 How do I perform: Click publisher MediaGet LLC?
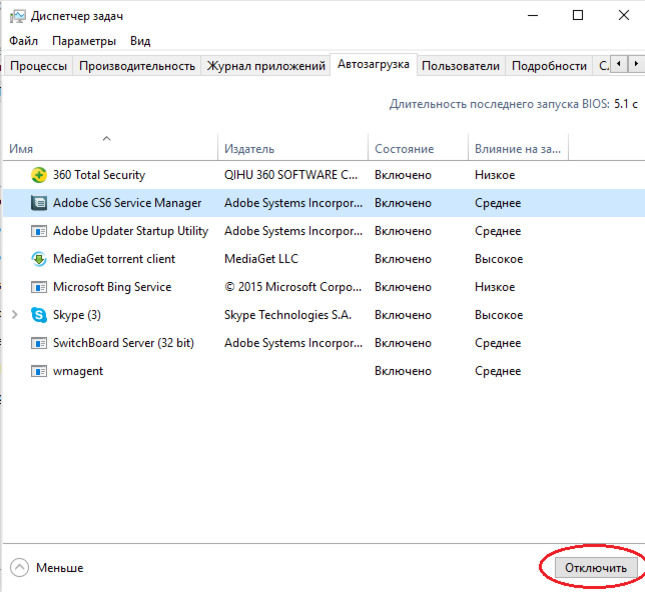261,259
